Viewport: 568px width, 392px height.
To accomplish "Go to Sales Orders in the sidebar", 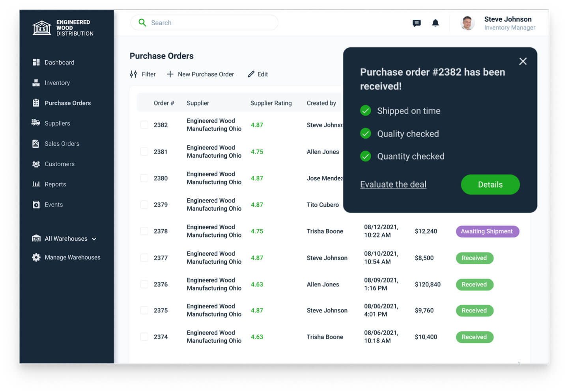I will [62, 144].
